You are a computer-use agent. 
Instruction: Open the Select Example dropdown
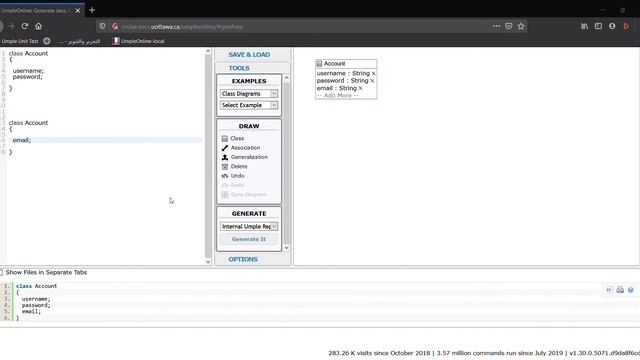coord(249,105)
